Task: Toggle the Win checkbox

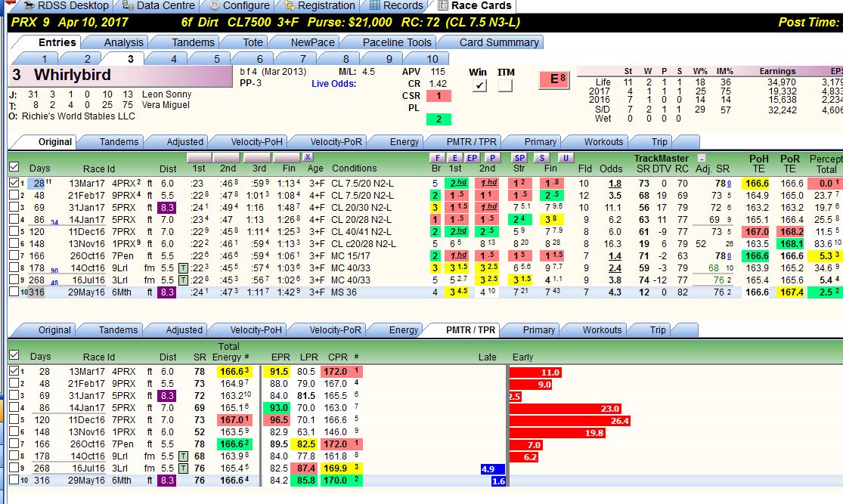Action: (479, 85)
